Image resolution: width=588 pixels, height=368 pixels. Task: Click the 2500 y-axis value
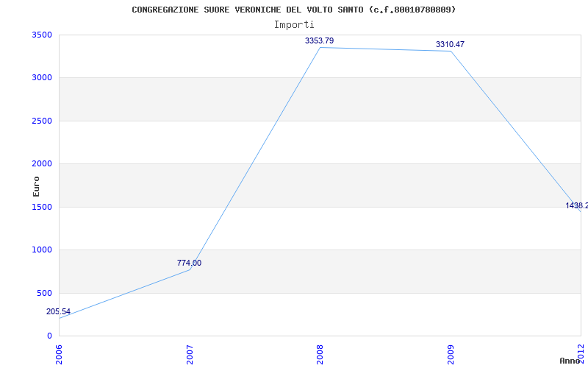tap(42, 121)
